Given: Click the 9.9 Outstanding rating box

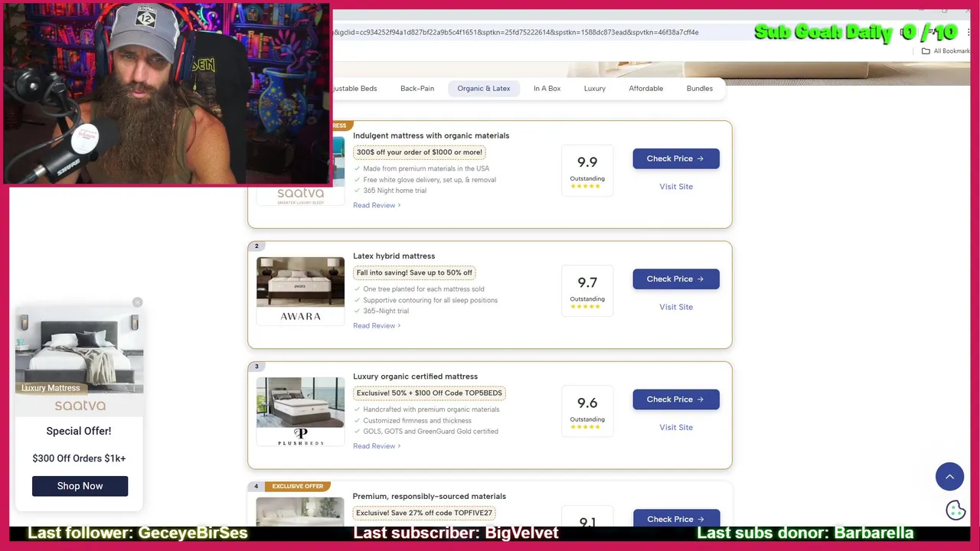Looking at the screenshot, I should 587,171.
